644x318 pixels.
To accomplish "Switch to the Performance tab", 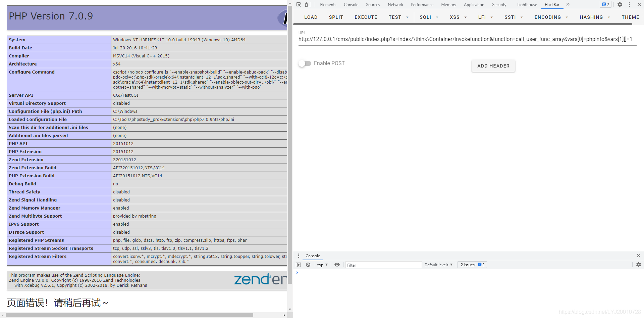I will click(x=422, y=5).
